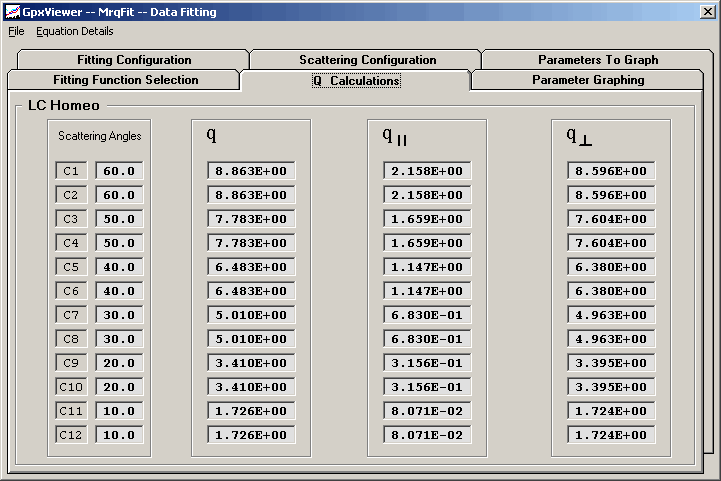Click the C11 label box
This screenshot has width=721, height=481.
pos(71,411)
